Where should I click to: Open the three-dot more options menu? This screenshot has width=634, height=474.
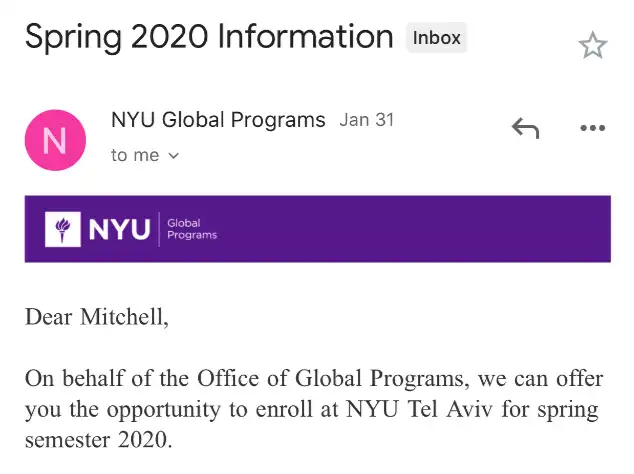coord(593,128)
